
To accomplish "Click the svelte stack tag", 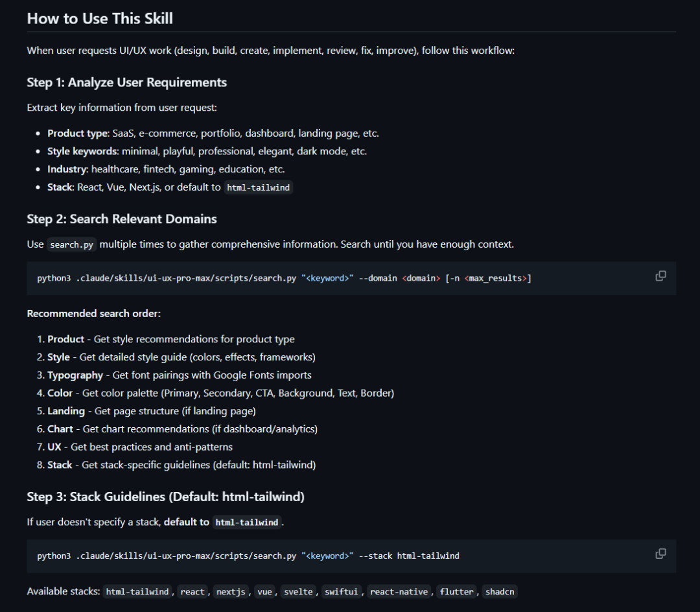I will coord(298,591).
